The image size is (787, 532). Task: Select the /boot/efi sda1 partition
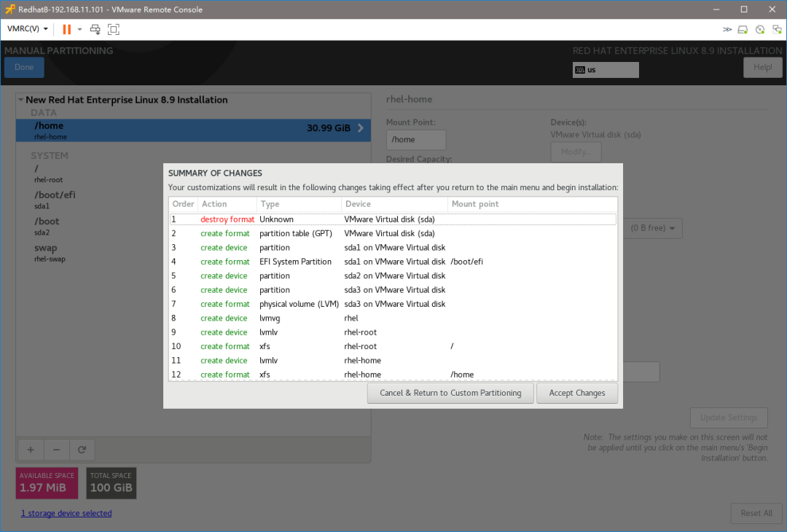pos(193,200)
